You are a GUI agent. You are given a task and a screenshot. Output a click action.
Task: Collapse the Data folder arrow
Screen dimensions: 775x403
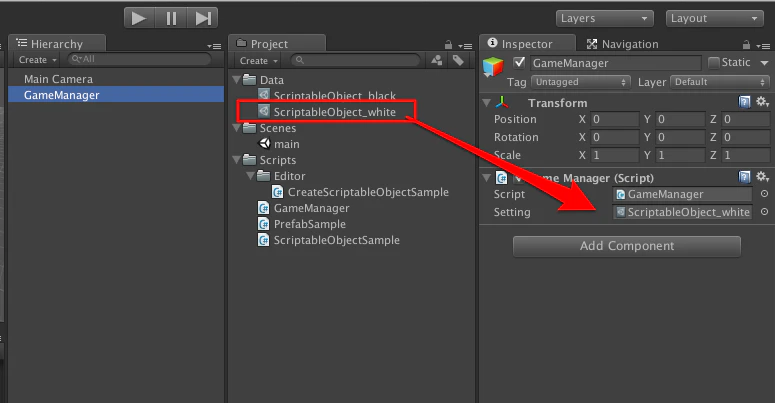(x=237, y=80)
